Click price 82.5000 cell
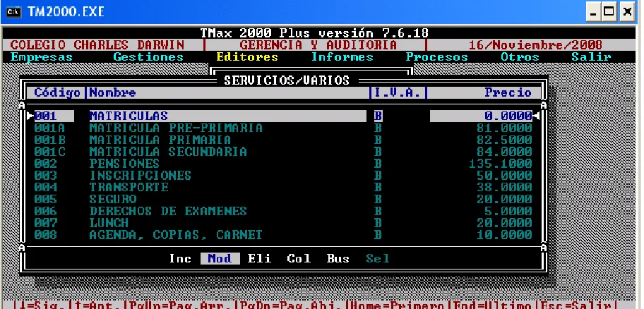Screen dimensions: 644x309 click(x=504, y=140)
